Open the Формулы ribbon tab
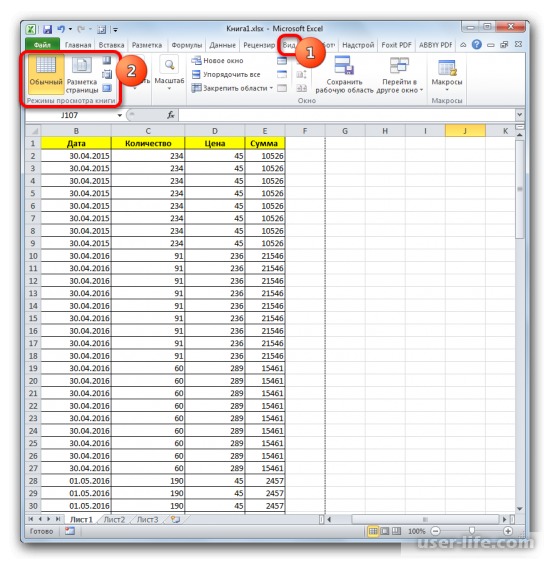This screenshot has width=550, height=563. coord(187,45)
